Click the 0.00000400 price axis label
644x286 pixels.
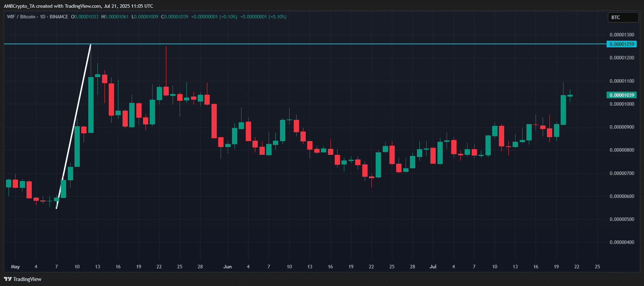tap(622, 242)
